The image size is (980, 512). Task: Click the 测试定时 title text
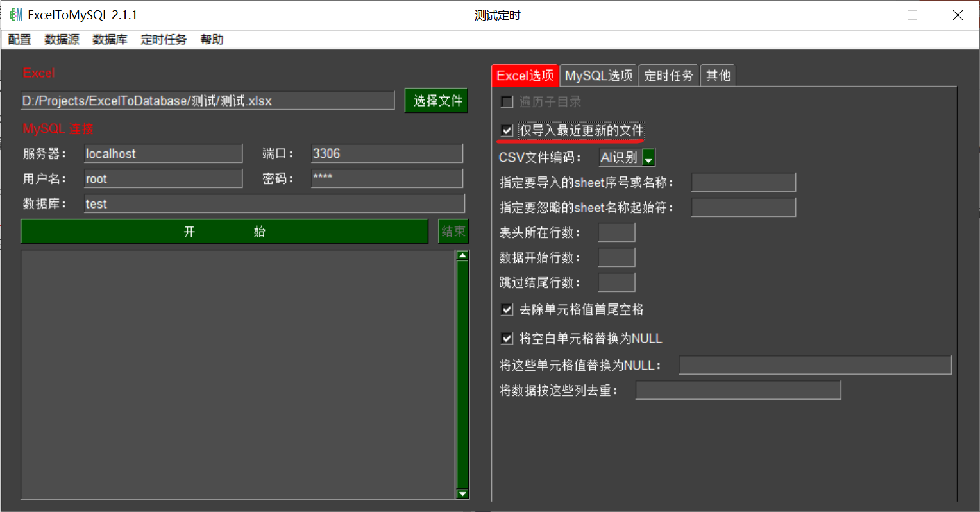click(498, 15)
